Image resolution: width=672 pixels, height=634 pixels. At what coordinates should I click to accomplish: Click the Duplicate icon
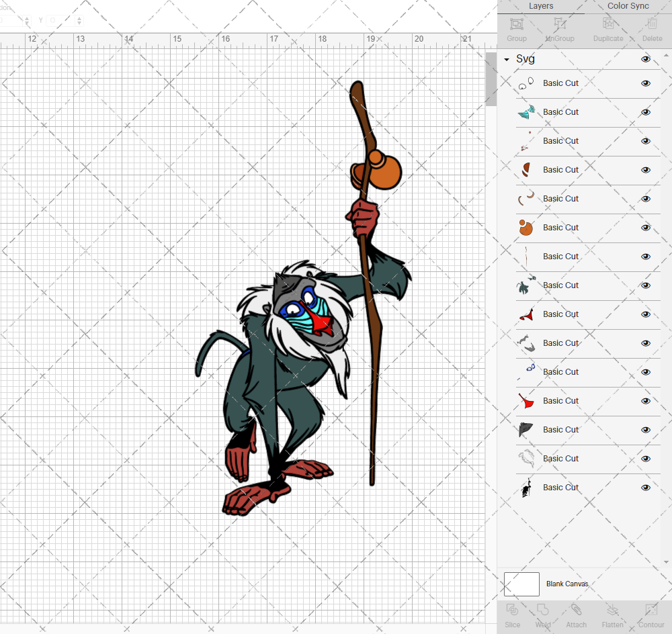click(608, 24)
